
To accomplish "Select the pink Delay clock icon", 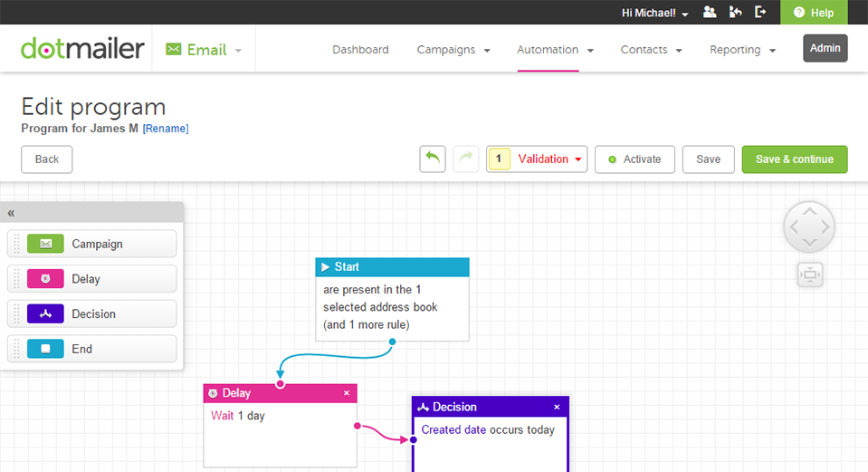I will pos(45,279).
